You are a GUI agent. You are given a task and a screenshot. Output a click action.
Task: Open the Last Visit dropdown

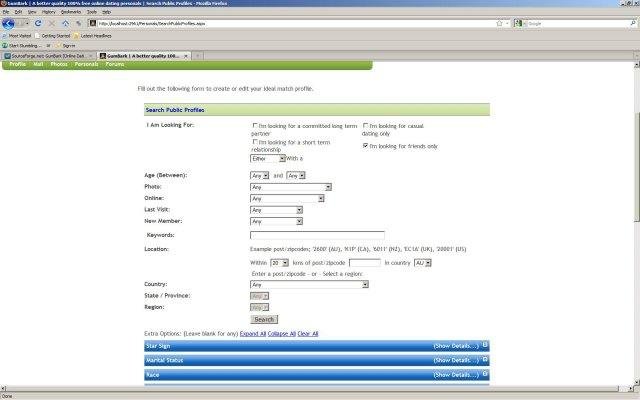pyautogui.click(x=276, y=210)
